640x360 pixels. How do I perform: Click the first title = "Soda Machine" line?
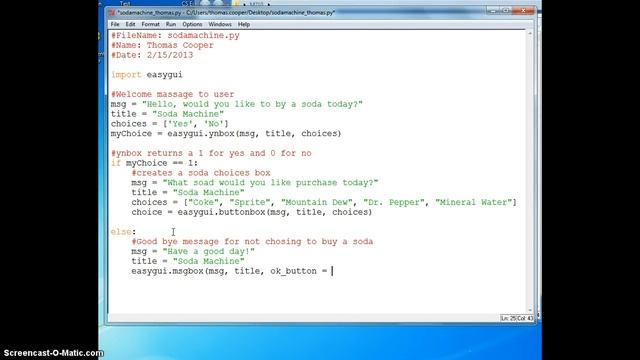coord(167,114)
